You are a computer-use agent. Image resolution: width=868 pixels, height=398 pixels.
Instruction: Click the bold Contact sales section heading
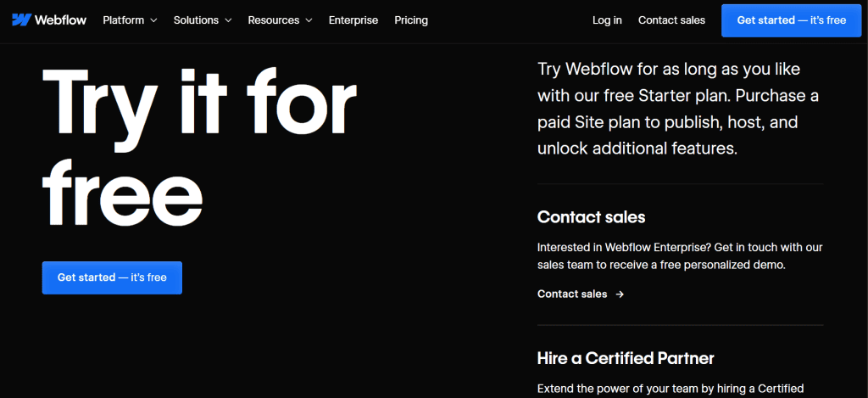[591, 217]
